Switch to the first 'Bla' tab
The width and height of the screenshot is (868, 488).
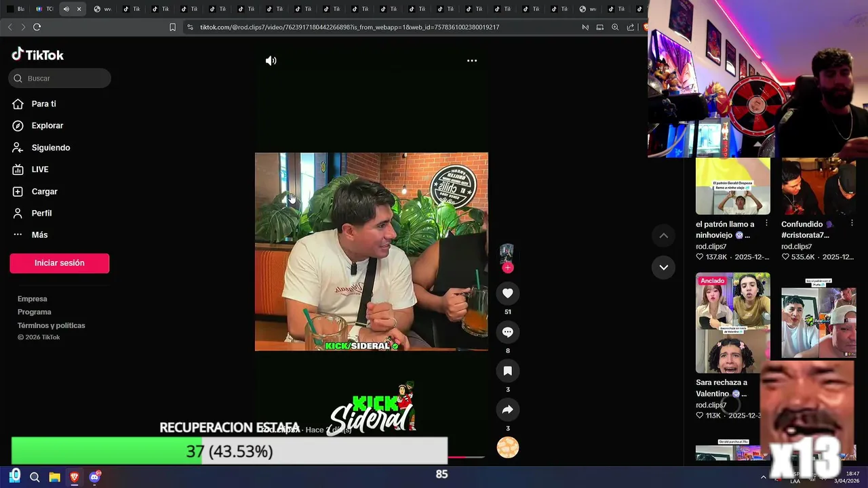(15, 9)
